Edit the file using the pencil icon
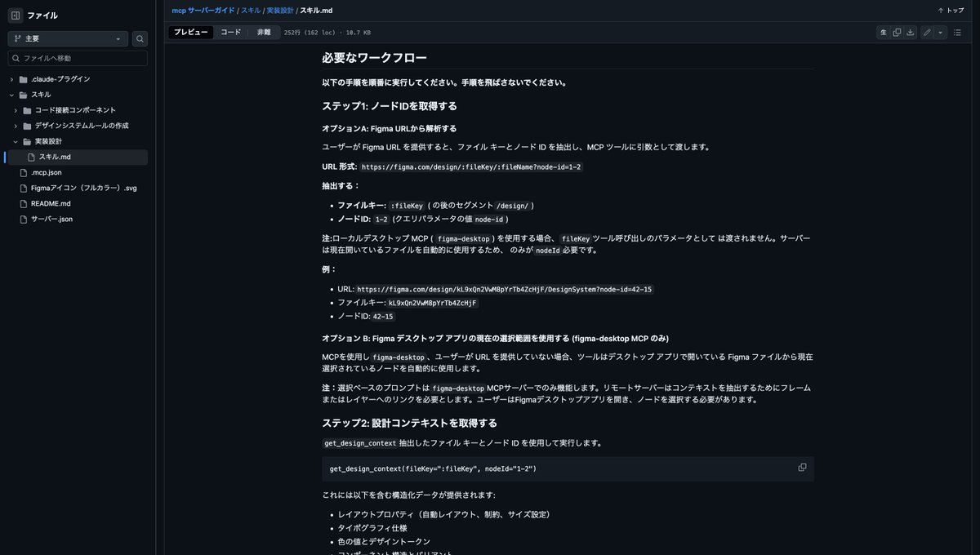The height and width of the screenshot is (555, 980). pos(926,32)
